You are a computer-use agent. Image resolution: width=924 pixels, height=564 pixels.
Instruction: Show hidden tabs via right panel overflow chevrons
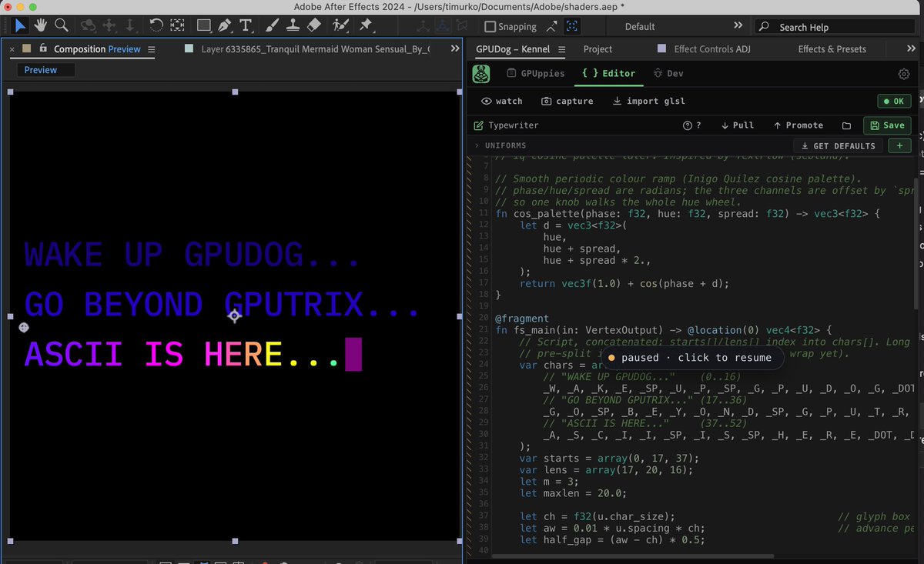(x=912, y=48)
